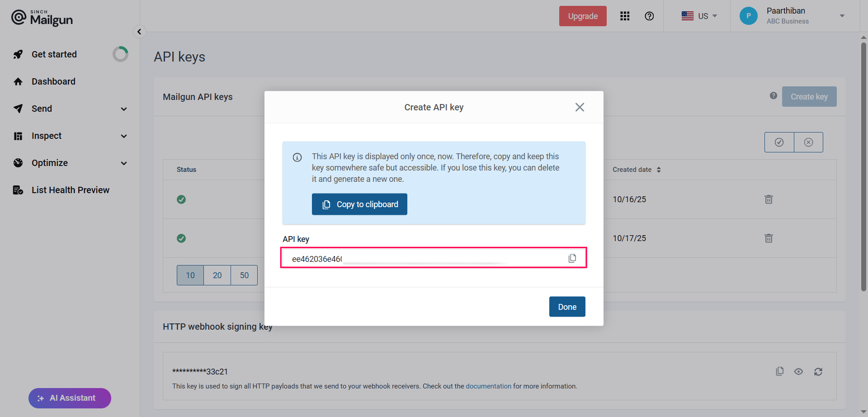Image resolution: width=868 pixels, height=417 pixels.
Task: Toggle the disabled keys filter with X circle
Action: click(809, 142)
